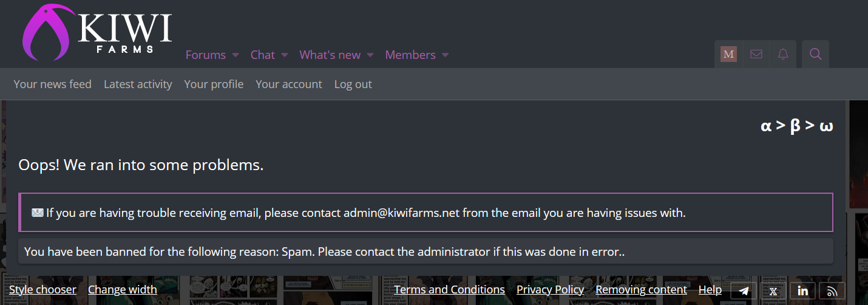Open the RSS feed icon
The image size is (868, 305).
point(832,290)
